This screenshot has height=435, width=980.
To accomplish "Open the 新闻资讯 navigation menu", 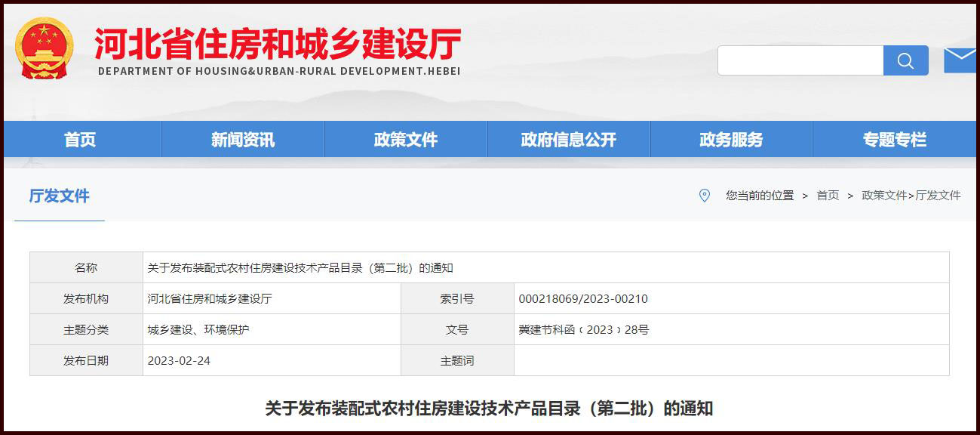I will (243, 140).
